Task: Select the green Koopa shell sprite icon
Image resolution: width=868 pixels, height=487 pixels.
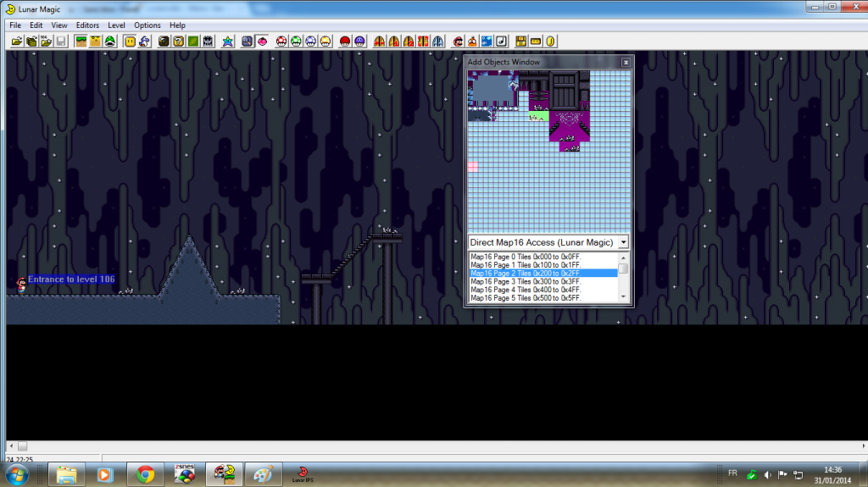Action: coord(110,42)
